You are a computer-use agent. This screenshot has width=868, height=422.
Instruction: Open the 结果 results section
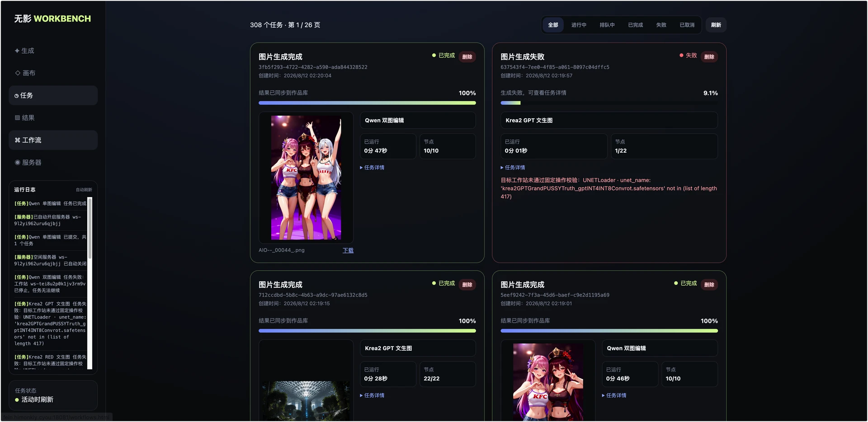coord(53,117)
